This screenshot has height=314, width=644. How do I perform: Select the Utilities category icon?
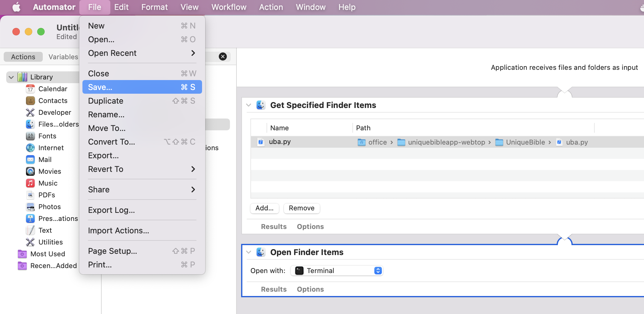30,242
